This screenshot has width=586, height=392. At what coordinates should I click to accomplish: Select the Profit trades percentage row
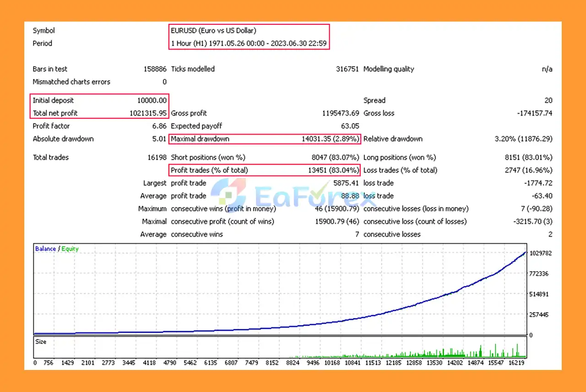point(265,170)
